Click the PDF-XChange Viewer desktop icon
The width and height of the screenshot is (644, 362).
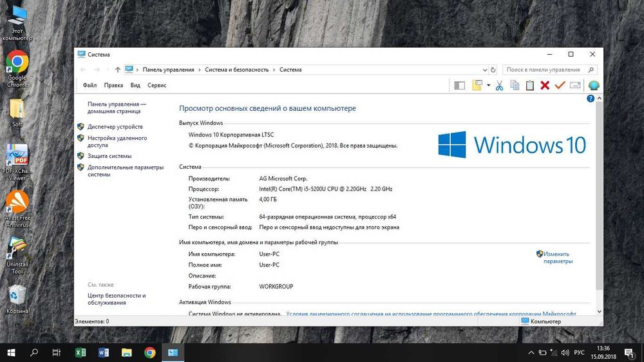pos(17,163)
